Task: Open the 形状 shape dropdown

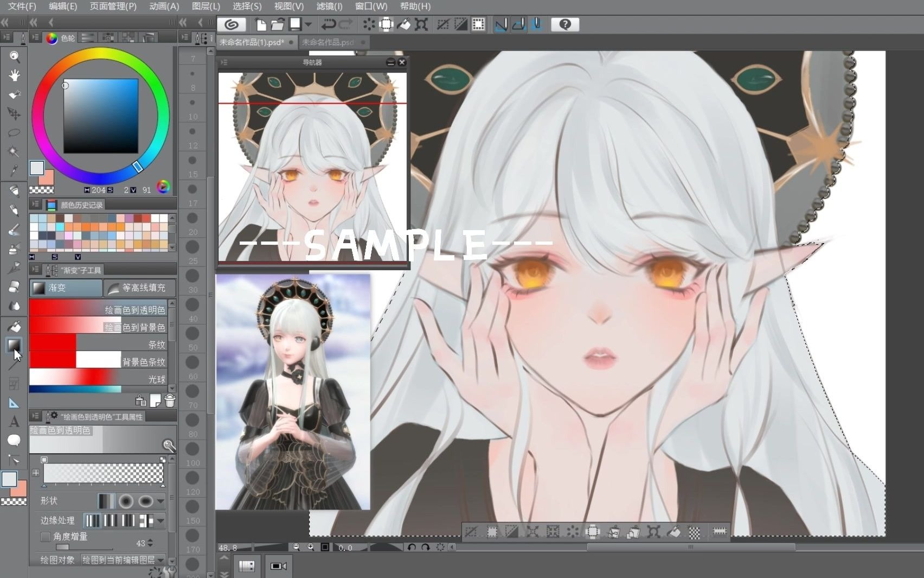Action: tap(160, 501)
